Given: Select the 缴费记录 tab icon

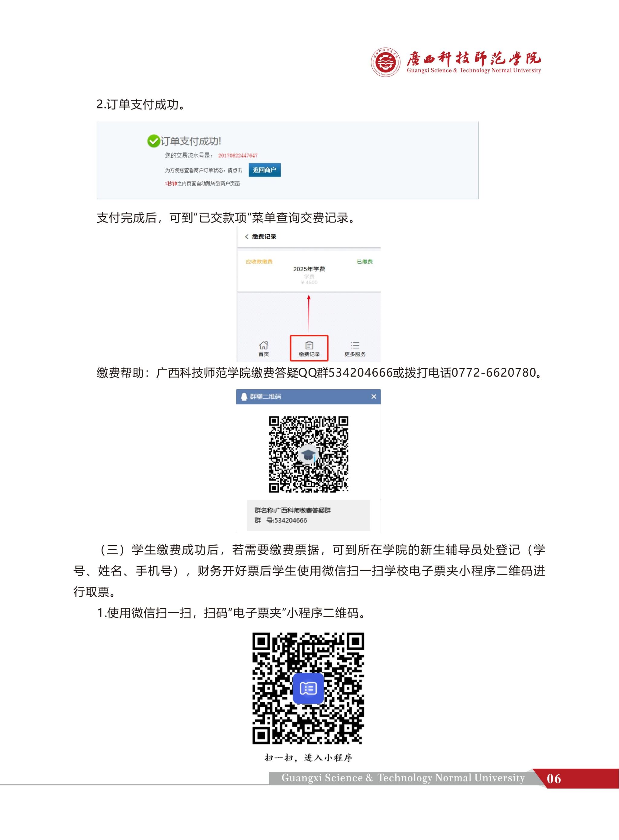Looking at the screenshot, I should point(309,345).
